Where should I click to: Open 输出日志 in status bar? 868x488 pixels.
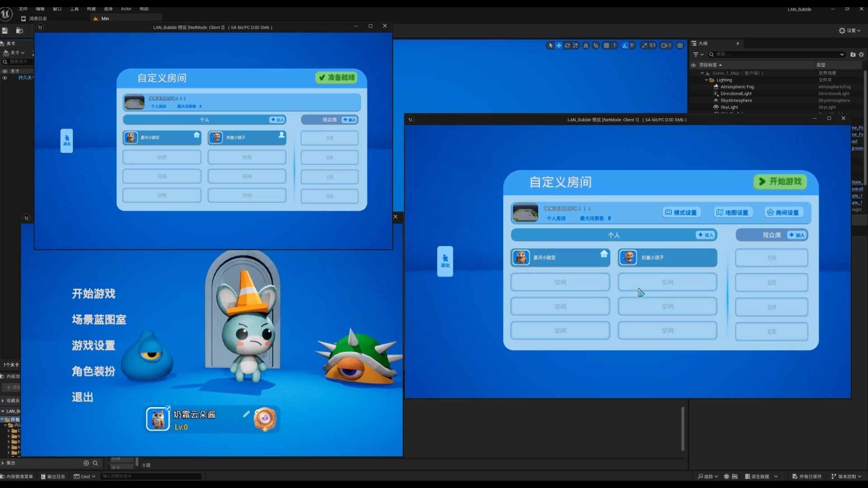53,477
